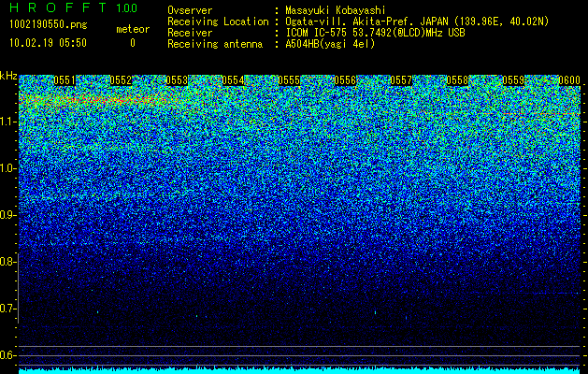The height and width of the screenshot is (374, 588).
Task: Click the 0554 time marker
Action: 233,80
